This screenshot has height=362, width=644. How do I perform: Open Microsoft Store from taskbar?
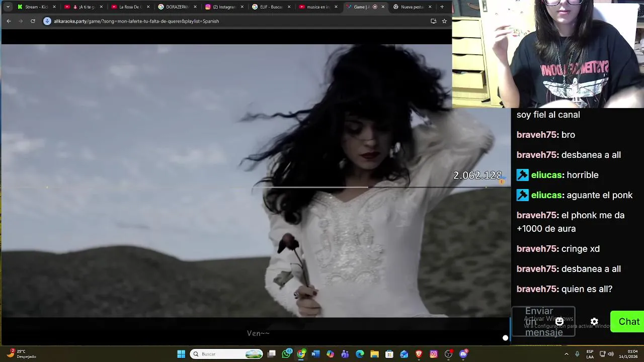pos(389,354)
